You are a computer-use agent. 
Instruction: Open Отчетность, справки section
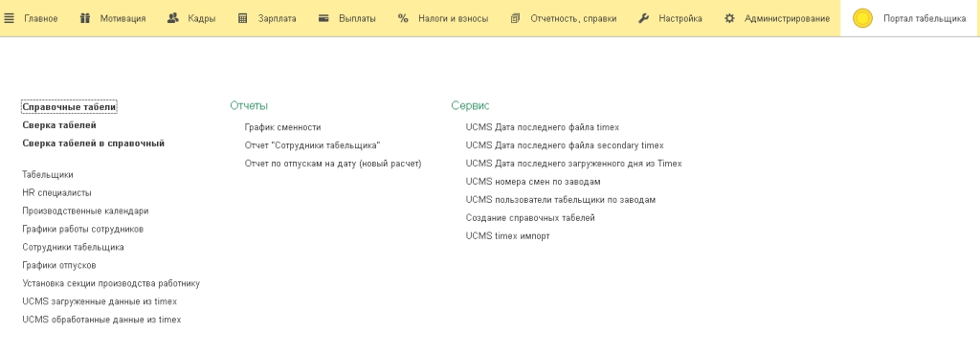pyautogui.click(x=573, y=19)
